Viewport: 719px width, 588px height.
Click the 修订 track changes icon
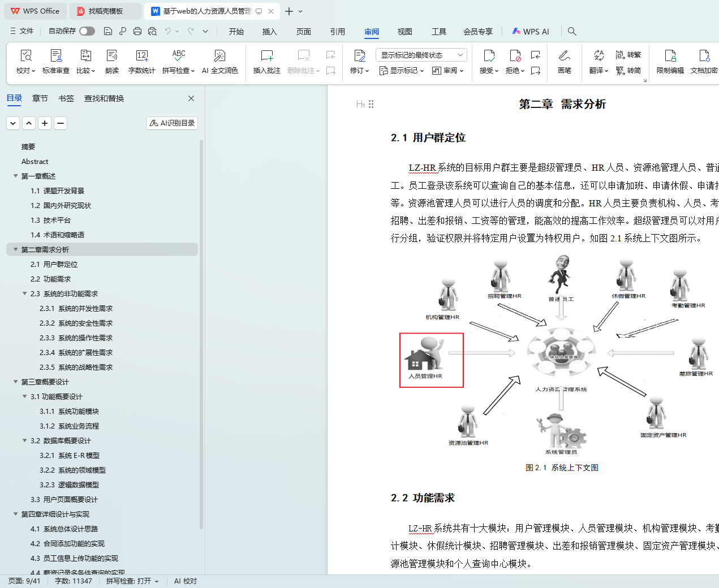[359, 55]
